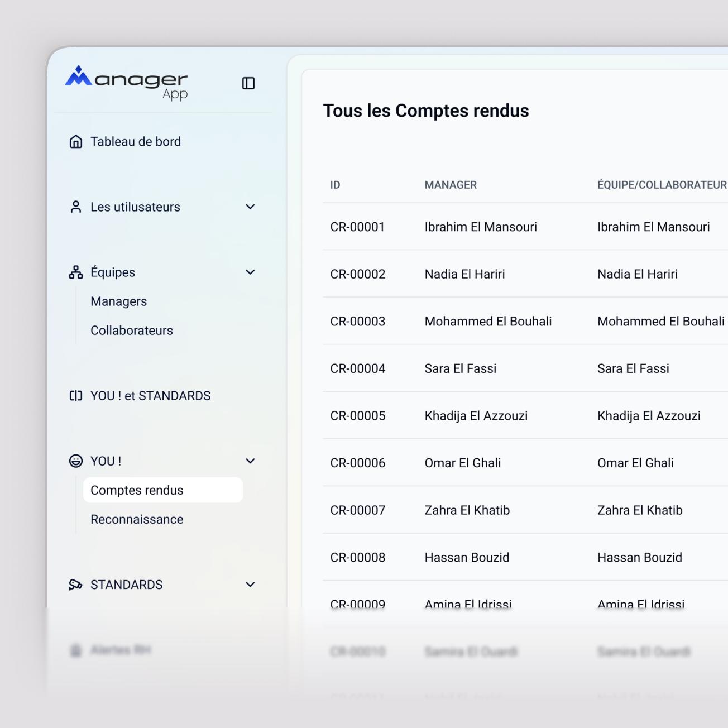Click Mohammed El Bouhali in ÉQUIPE/COLLABORATEUR column
The image size is (728, 728).
661,322
